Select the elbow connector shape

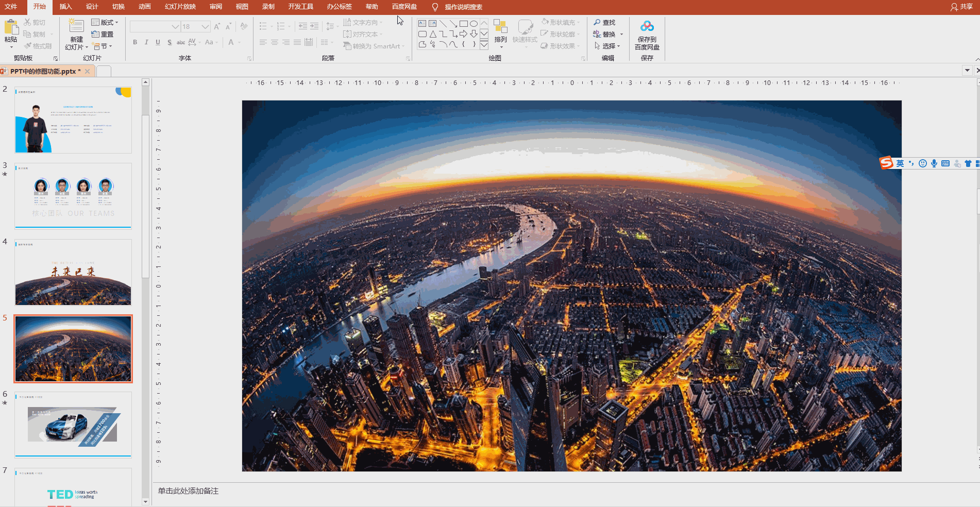tap(443, 34)
